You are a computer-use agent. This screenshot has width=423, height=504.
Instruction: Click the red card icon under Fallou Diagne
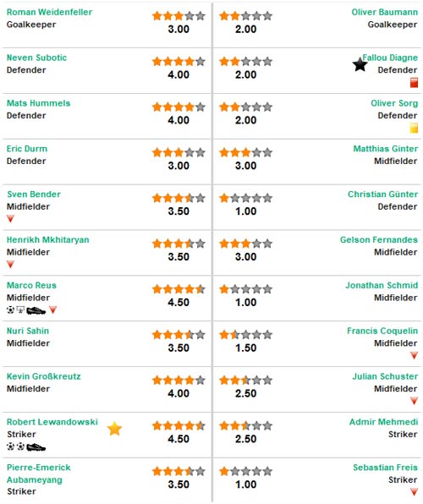pos(414,83)
